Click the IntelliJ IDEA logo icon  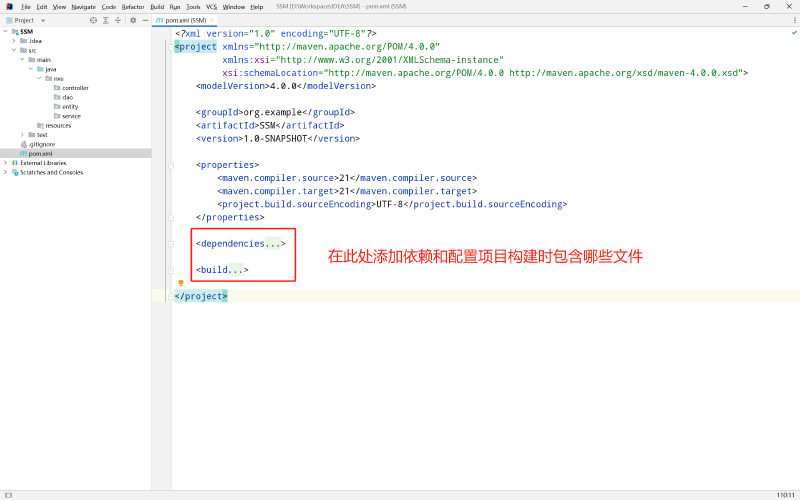9,7
